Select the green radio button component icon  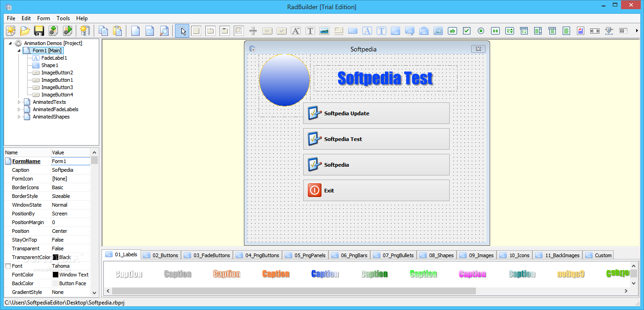click(481, 31)
